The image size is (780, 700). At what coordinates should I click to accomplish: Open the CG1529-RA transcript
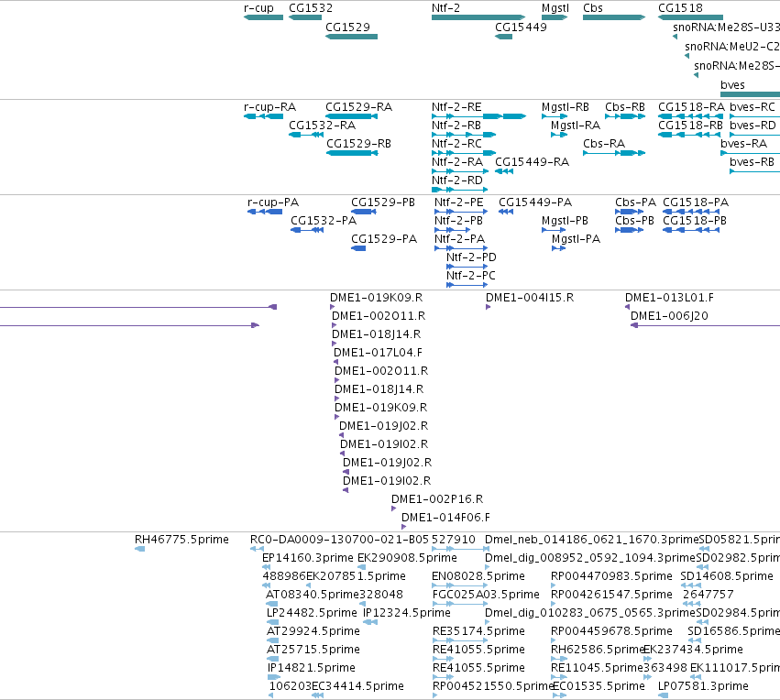pyautogui.click(x=351, y=116)
